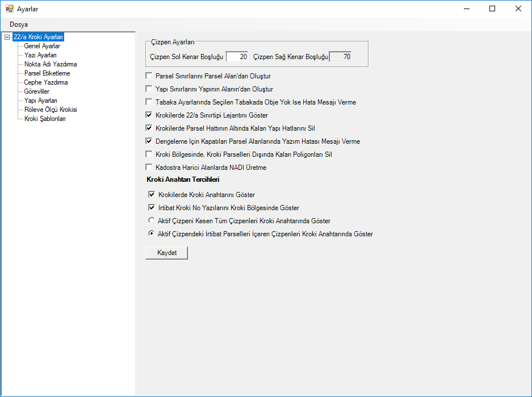The image size is (532, 397).
Task: Click the Çizpen Sol Kenar Boşluğu field
Action: pyautogui.click(x=237, y=57)
